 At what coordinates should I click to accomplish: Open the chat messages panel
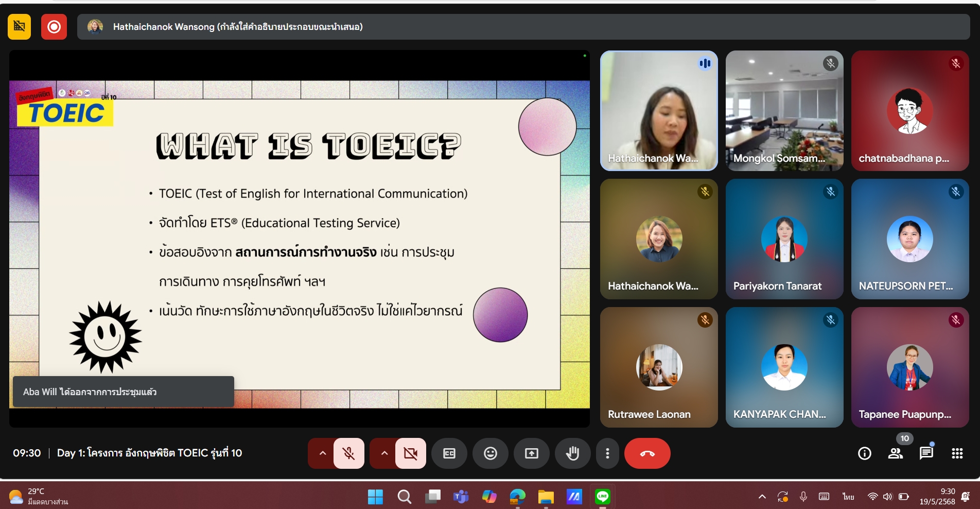point(926,453)
